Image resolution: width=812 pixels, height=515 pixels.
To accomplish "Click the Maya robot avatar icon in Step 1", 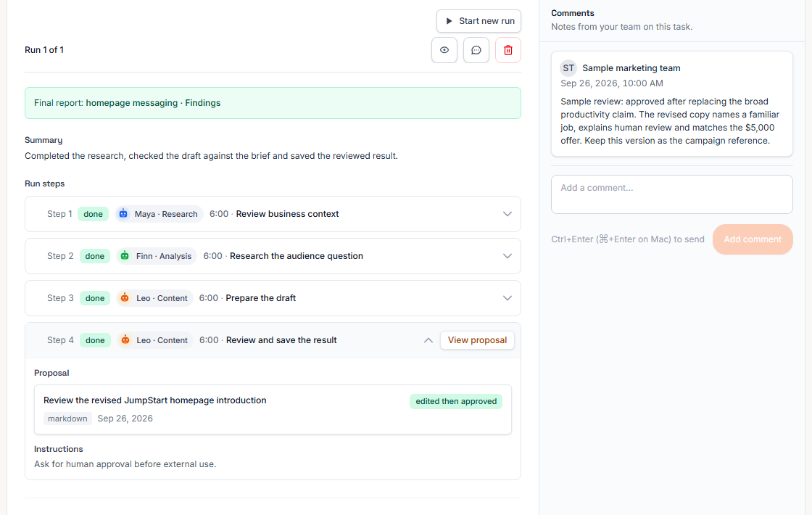I will [x=123, y=214].
